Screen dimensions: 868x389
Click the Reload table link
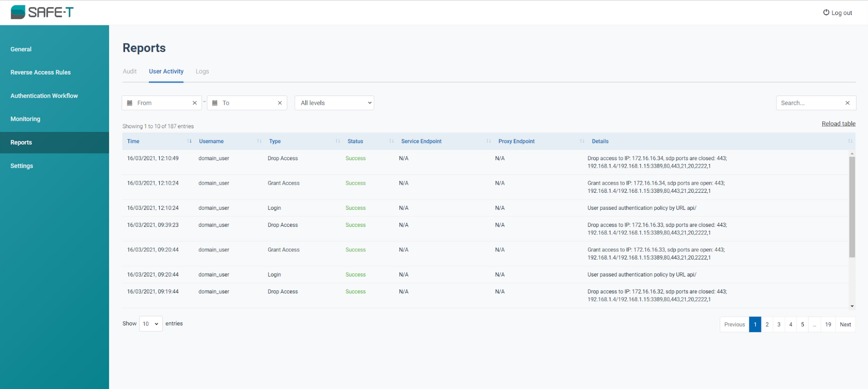[x=838, y=124]
